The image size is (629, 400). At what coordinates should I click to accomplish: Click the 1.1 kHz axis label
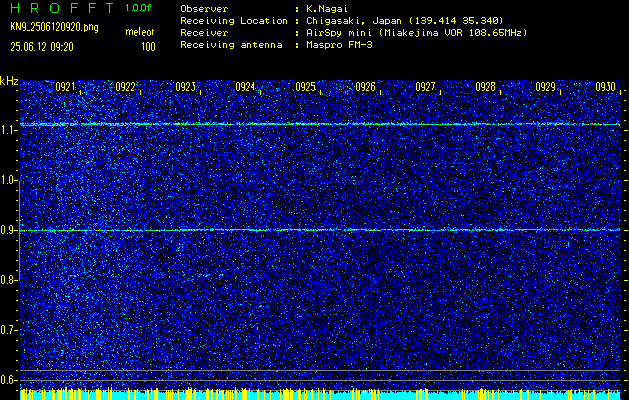pos(7,130)
